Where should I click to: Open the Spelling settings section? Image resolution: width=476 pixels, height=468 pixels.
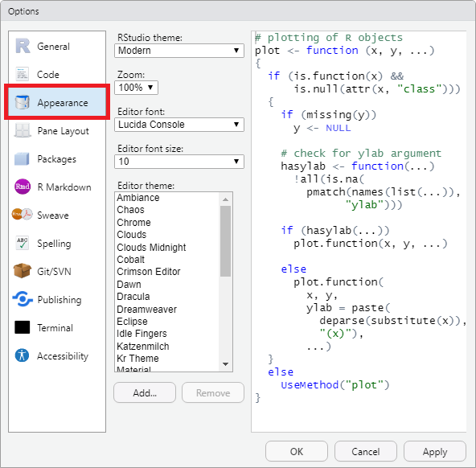pos(57,244)
